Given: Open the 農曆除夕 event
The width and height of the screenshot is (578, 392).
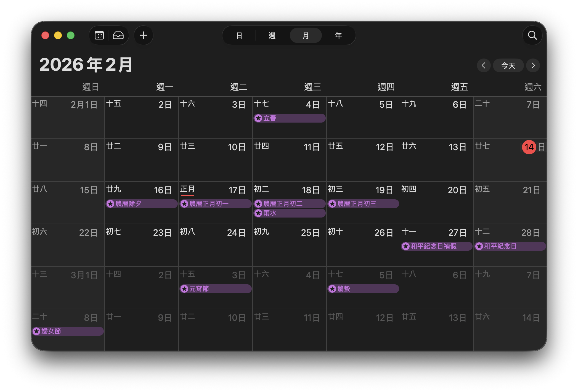Looking at the screenshot, I should pyautogui.click(x=141, y=204).
